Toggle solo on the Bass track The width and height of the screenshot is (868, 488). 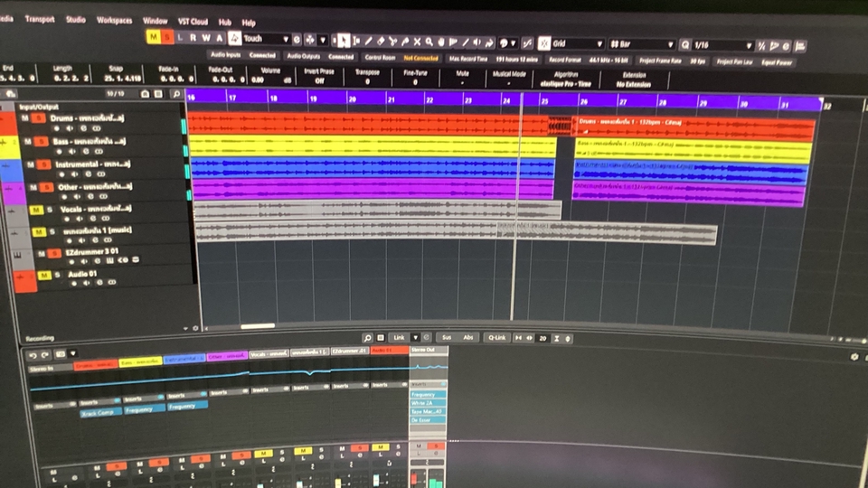39,142
